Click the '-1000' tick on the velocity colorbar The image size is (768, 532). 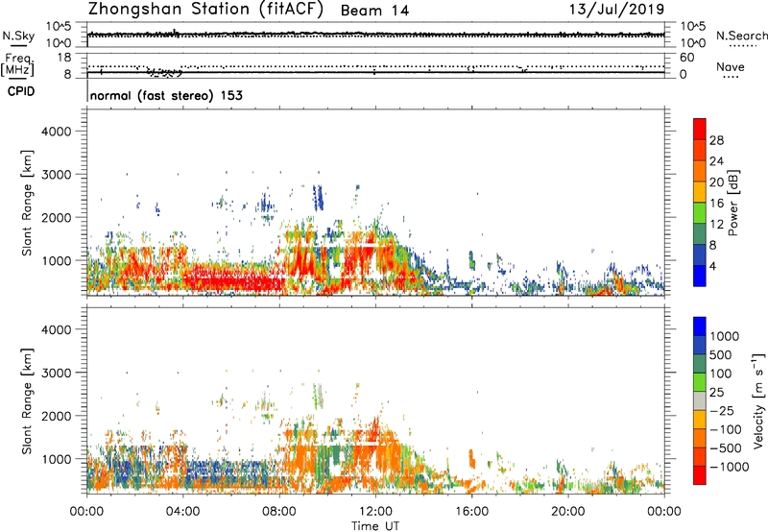[x=730, y=467]
